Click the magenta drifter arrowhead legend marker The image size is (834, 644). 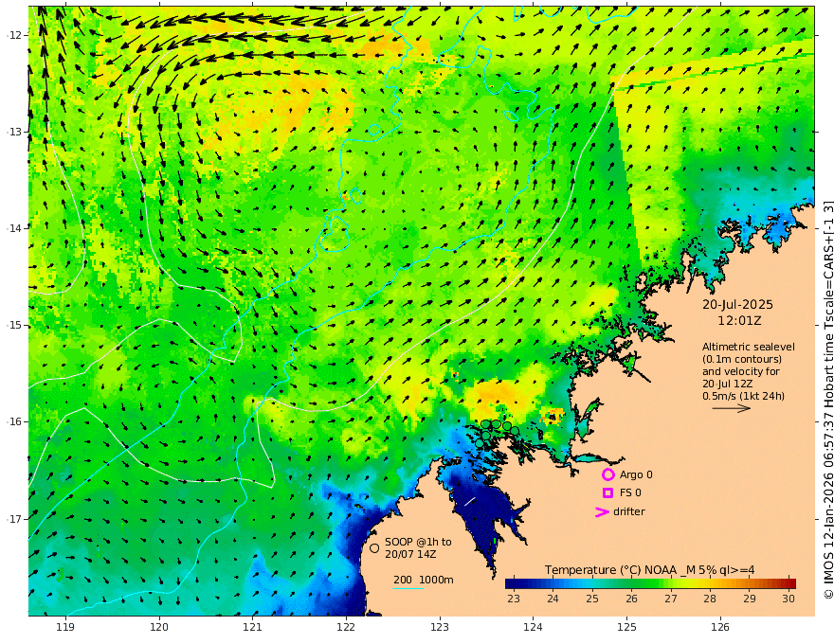coord(602,511)
